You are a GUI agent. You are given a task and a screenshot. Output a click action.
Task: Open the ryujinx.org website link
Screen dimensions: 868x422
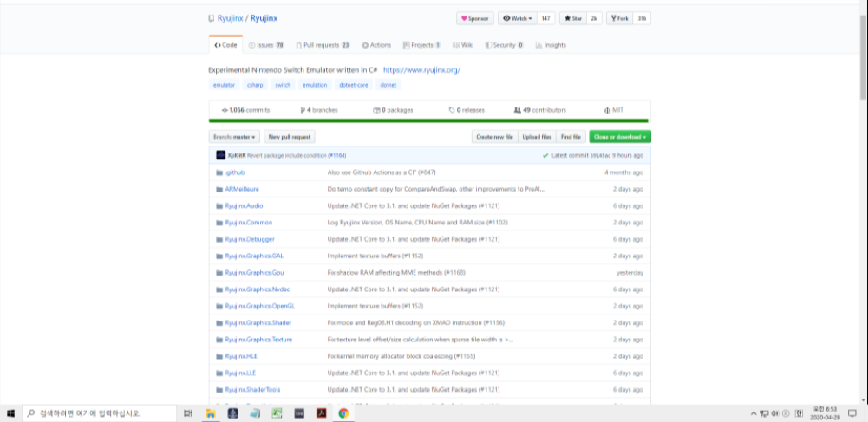coord(421,70)
